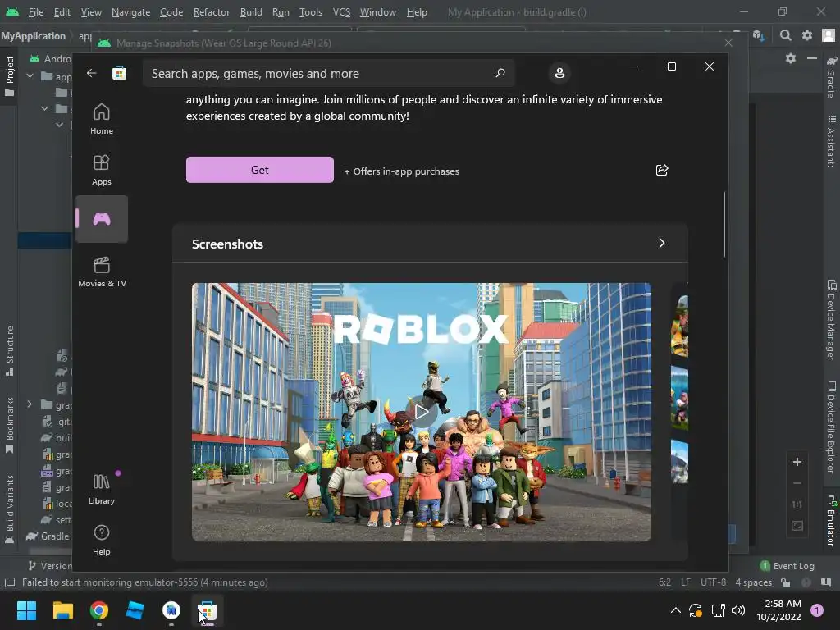Open the Edit menu
The width and height of the screenshot is (840, 630).
tap(62, 11)
